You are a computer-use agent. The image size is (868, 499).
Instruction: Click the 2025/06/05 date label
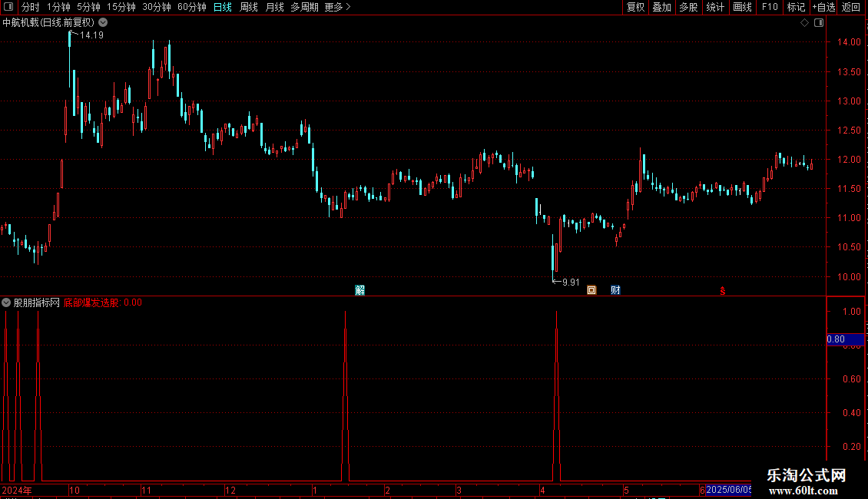(728, 490)
